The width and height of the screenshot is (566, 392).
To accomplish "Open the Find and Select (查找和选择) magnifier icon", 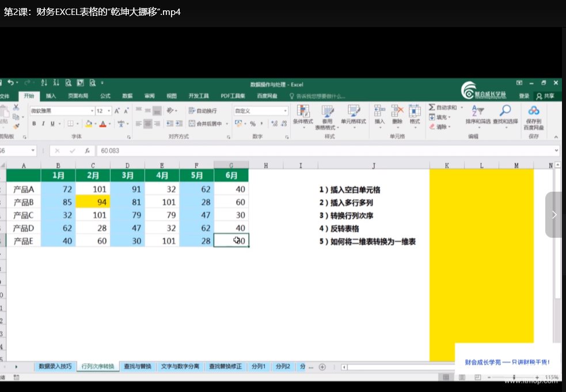I will [505, 111].
